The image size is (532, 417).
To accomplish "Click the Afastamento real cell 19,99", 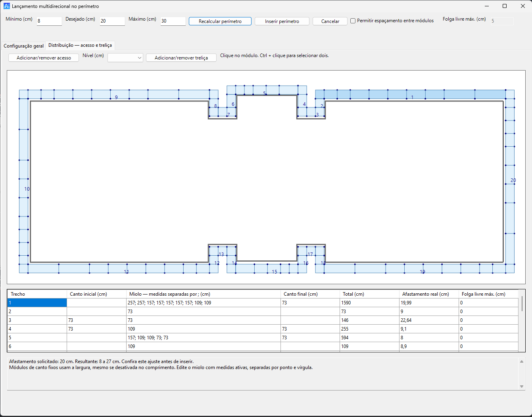I will point(429,303).
